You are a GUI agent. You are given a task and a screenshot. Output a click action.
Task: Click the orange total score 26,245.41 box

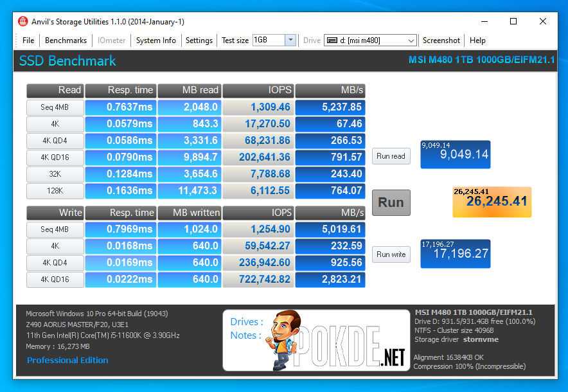492,202
